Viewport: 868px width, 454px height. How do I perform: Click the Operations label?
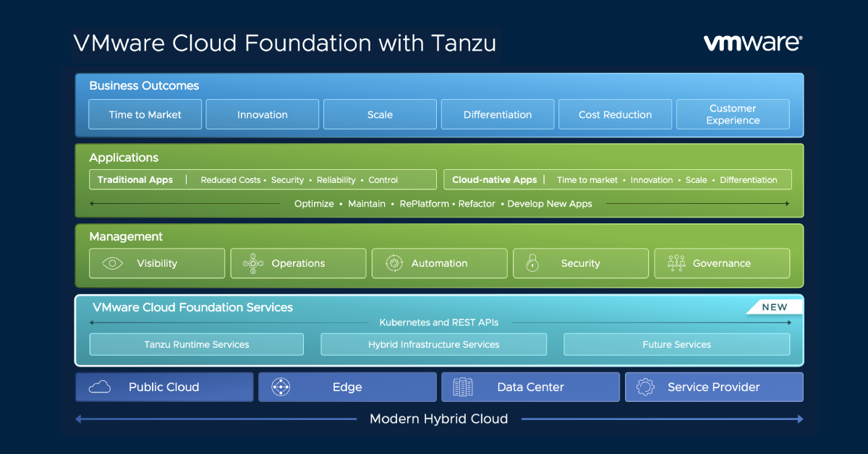(298, 264)
